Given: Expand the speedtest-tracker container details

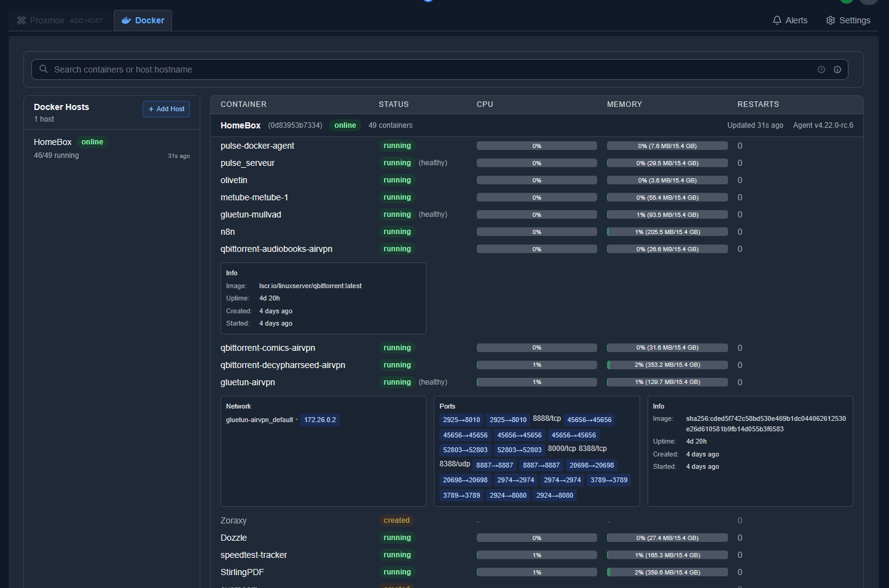Looking at the screenshot, I should [253, 555].
